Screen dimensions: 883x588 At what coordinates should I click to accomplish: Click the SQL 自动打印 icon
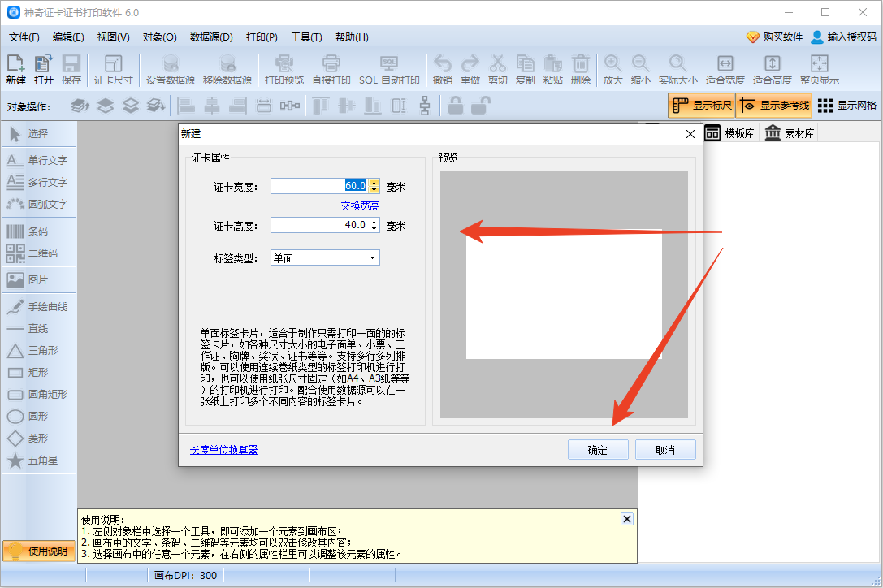(x=389, y=67)
